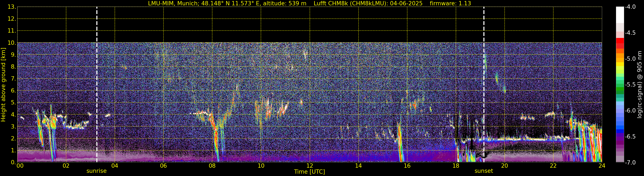This screenshot has height=176, width=644.
Task: Click the time-axis tick label '12'
Action: (310, 166)
